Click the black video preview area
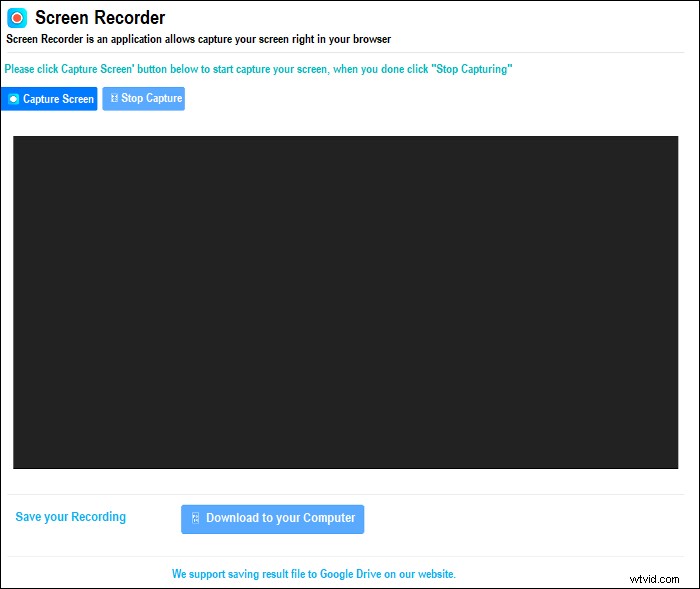 coord(345,302)
